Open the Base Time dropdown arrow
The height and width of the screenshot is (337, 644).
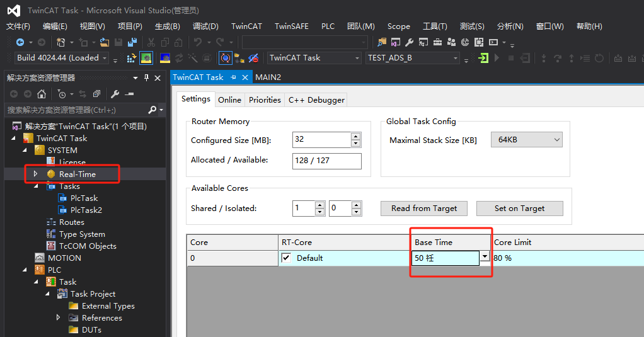click(485, 256)
